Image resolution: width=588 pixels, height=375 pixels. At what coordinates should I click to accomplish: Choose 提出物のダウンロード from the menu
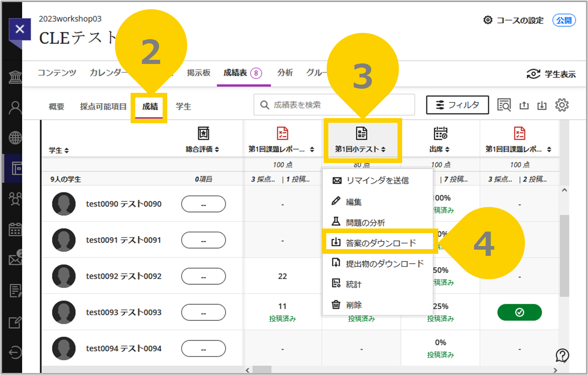pos(377,264)
